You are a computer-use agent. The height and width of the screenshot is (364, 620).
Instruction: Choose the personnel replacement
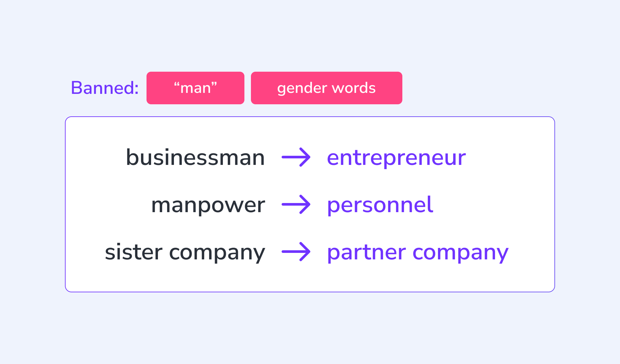tap(380, 205)
